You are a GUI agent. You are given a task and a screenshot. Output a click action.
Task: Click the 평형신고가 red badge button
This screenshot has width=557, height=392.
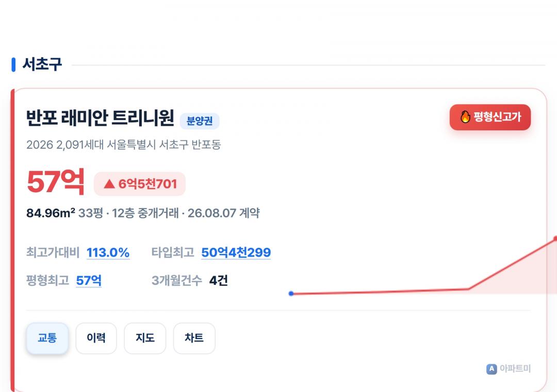point(490,117)
